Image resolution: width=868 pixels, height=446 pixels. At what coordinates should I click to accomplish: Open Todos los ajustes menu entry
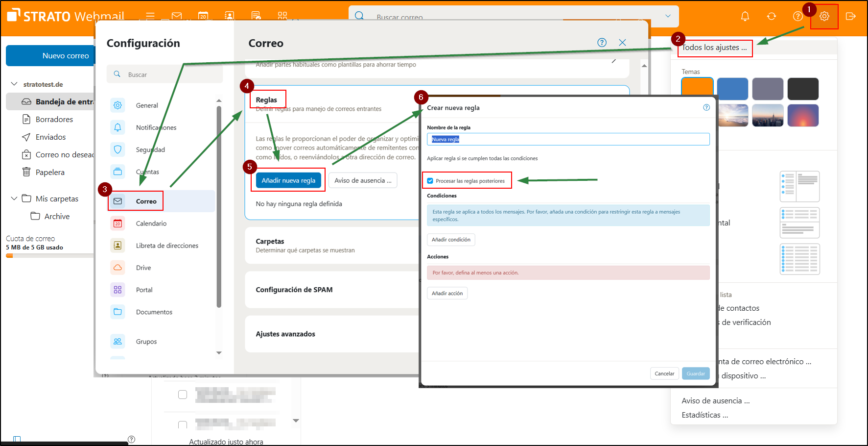pyautogui.click(x=714, y=48)
